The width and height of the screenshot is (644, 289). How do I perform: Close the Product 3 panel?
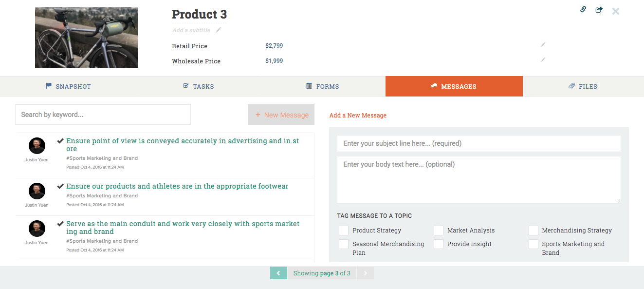[616, 11]
